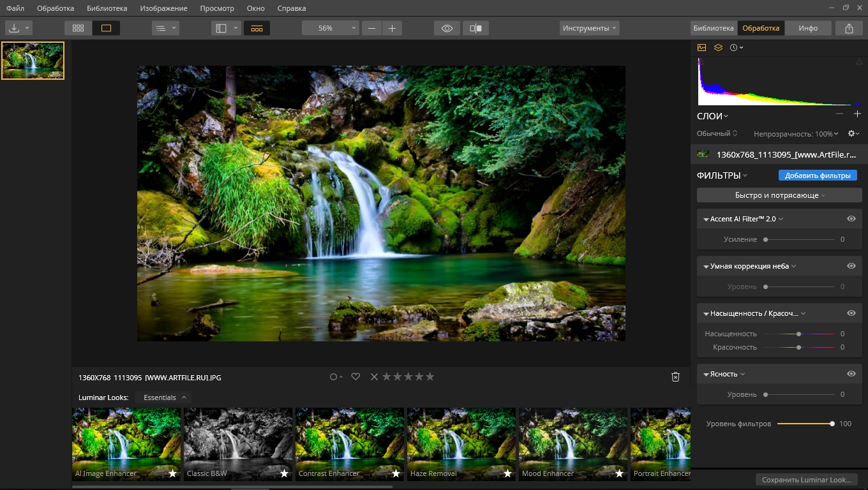
Task: Remove layer with the minus icon
Action: (840, 114)
